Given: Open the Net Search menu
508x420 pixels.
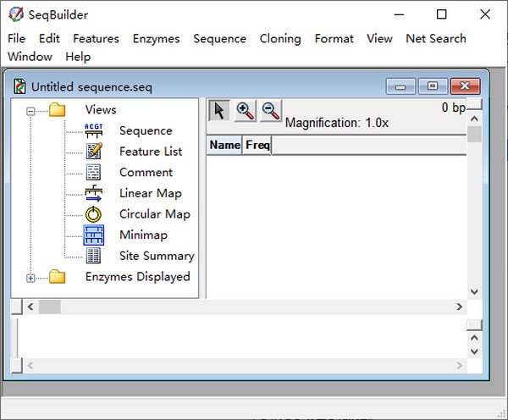Looking at the screenshot, I should (x=436, y=39).
